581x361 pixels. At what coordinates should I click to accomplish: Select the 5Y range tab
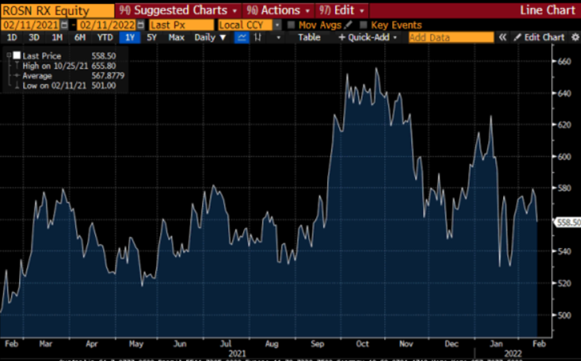tap(152, 37)
